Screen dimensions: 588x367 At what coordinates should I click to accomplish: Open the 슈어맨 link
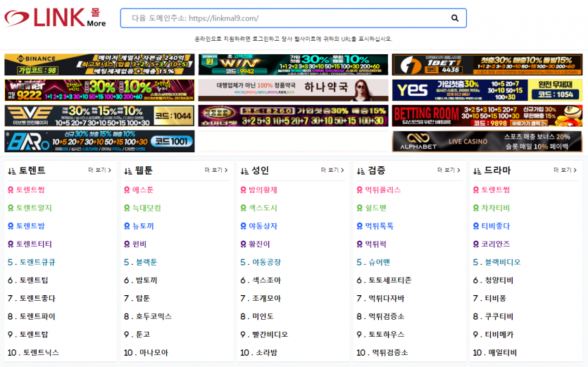[379, 262]
